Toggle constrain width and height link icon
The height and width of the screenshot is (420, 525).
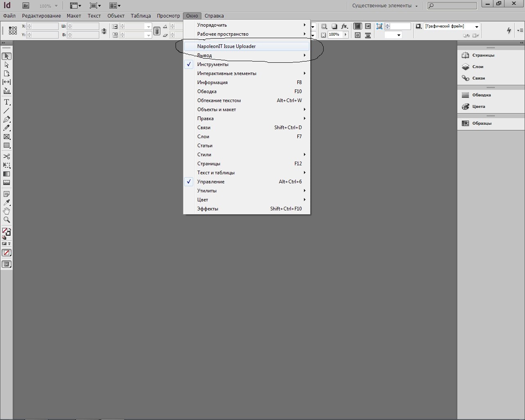pos(104,31)
